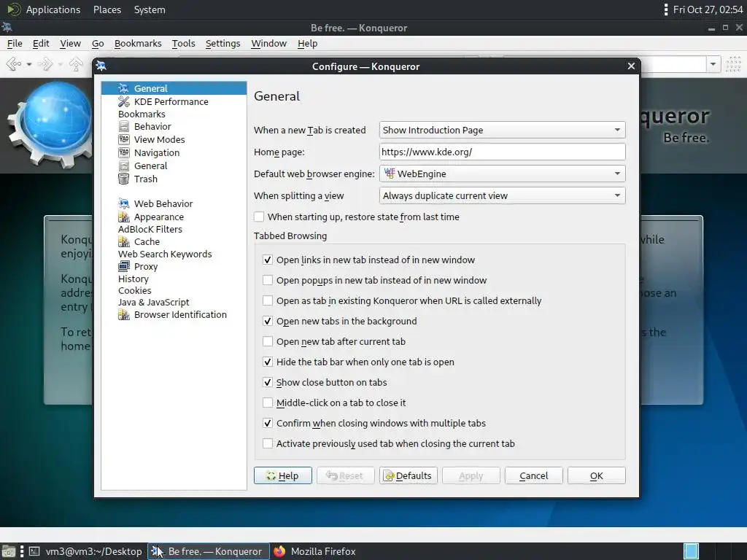The image size is (747, 560).
Task: Open KDE Performance settings icon
Action: 124,101
